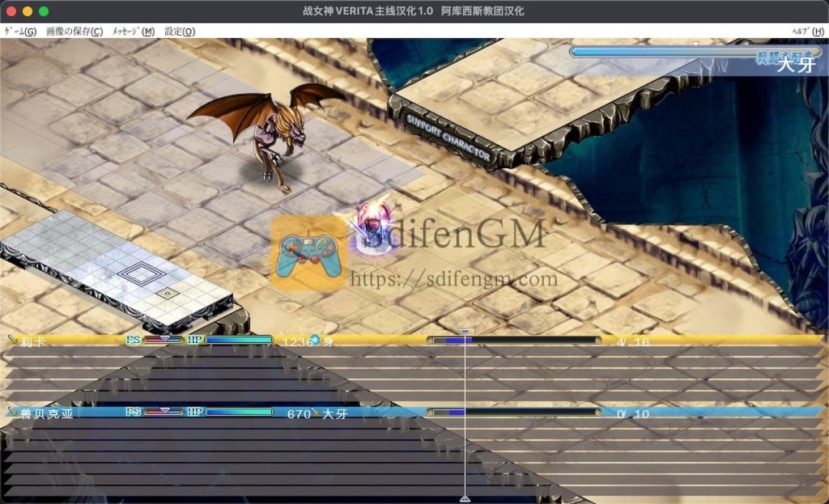Click the FS gauge in 利卡 row
Image resolution: width=829 pixels, height=504 pixels.
click(x=164, y=340)
